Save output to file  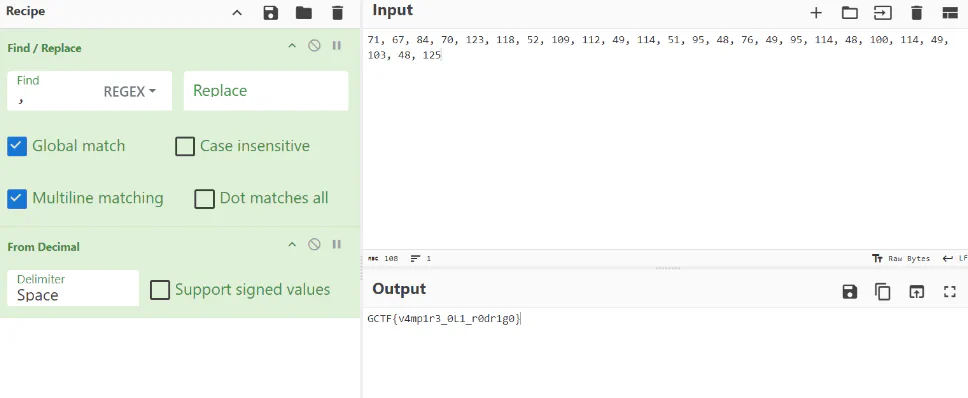click(850, 292)
